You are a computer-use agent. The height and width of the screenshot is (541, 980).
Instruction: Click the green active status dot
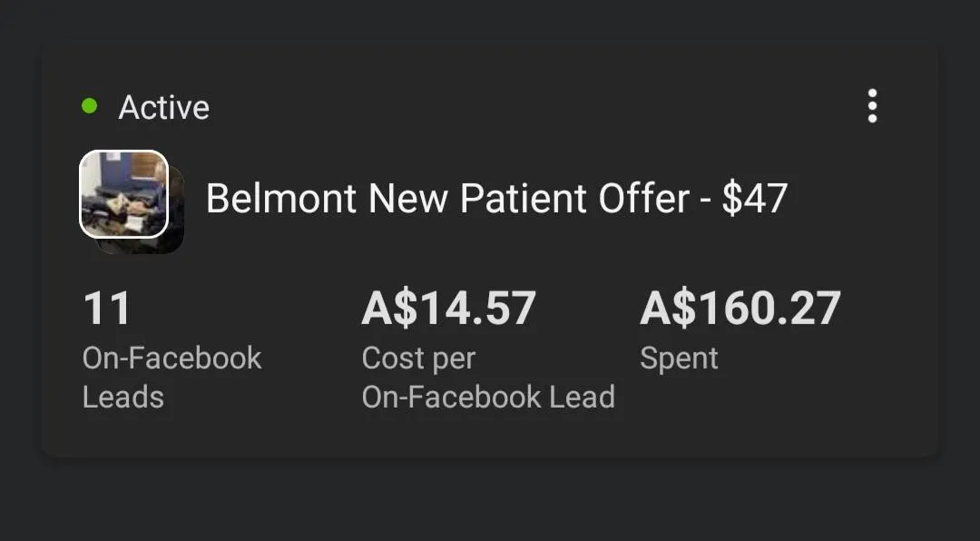coord(89,106)
